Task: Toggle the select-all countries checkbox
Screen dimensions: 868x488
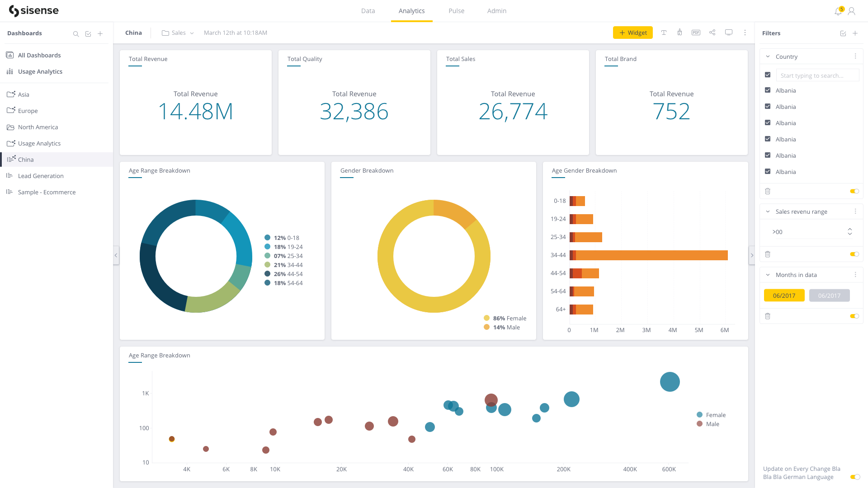Action: point(768,75)
